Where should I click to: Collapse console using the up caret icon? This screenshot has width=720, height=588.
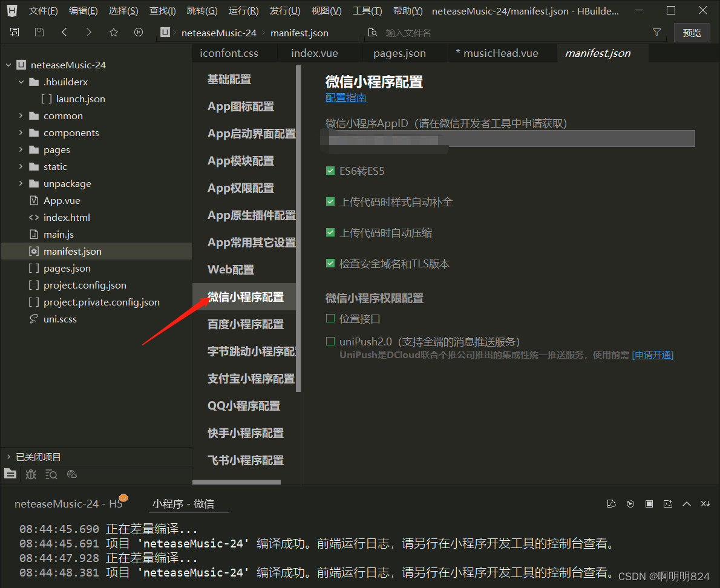tap(687, 504)
